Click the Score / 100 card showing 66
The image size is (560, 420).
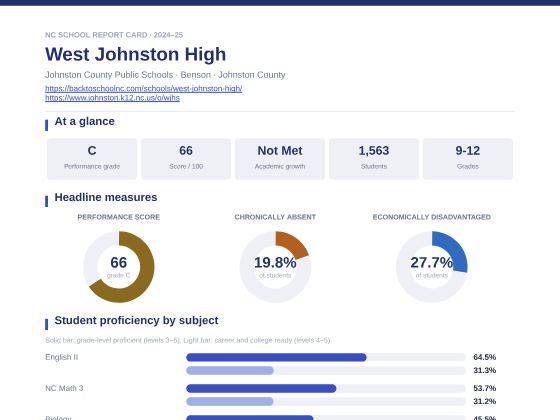[186, 159]
